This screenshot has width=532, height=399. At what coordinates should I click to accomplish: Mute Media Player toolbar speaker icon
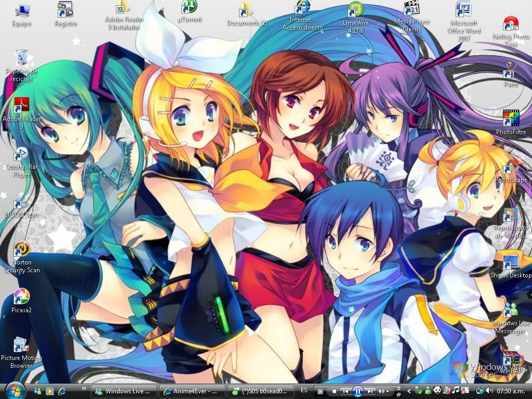pyautogui.click(x=381, y=391)
